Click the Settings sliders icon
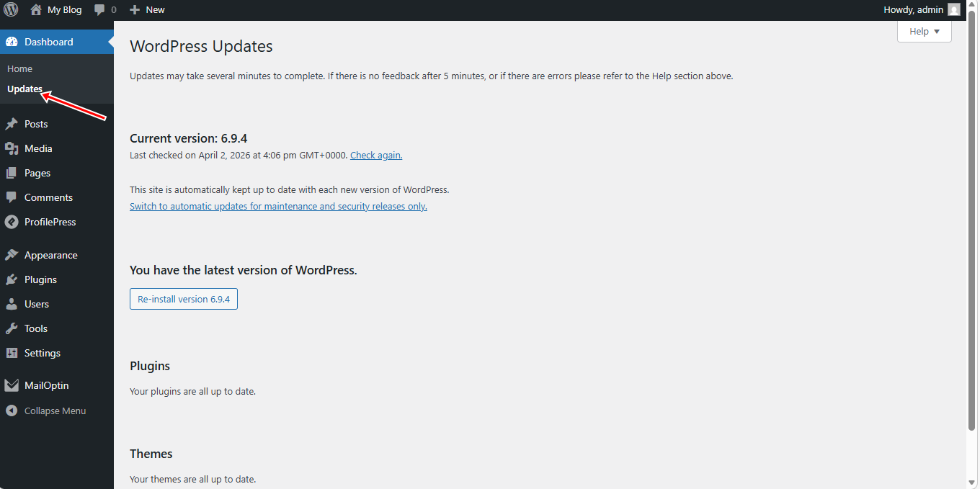Screen dimensions: 980x489 (12, 353)
